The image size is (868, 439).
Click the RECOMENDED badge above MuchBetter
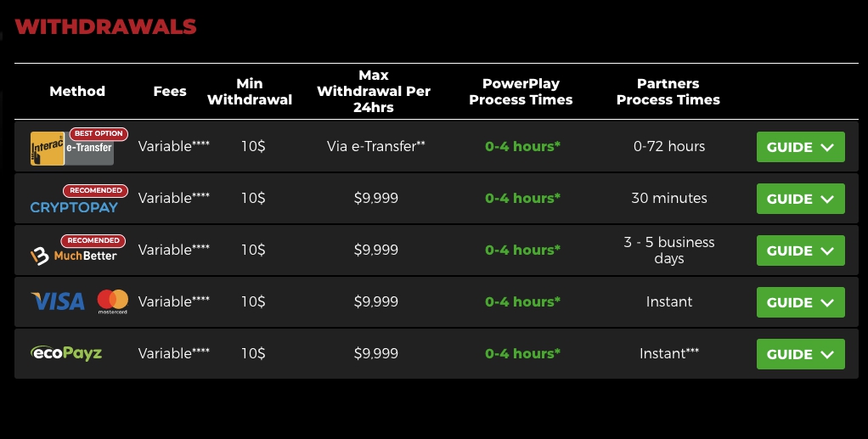click(93, 241)
